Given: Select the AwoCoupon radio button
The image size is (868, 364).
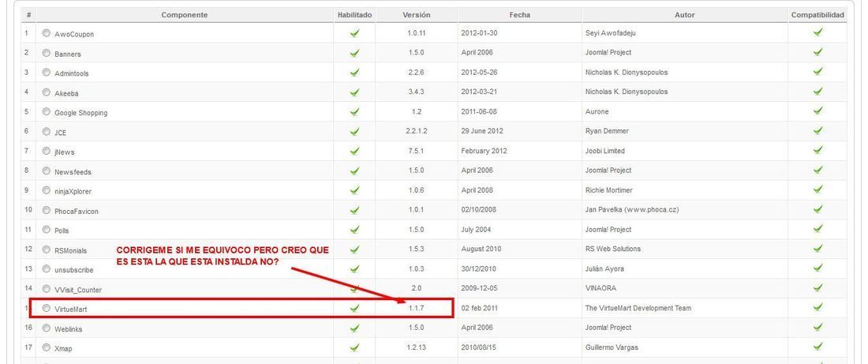Looking at the screenshot, I should 47,32.
